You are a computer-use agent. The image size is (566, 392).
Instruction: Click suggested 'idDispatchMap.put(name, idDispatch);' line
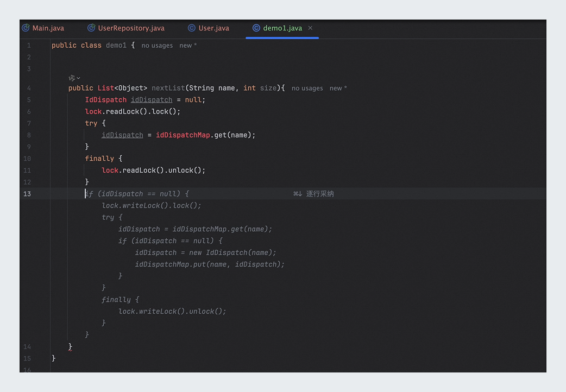coord(210,264)
